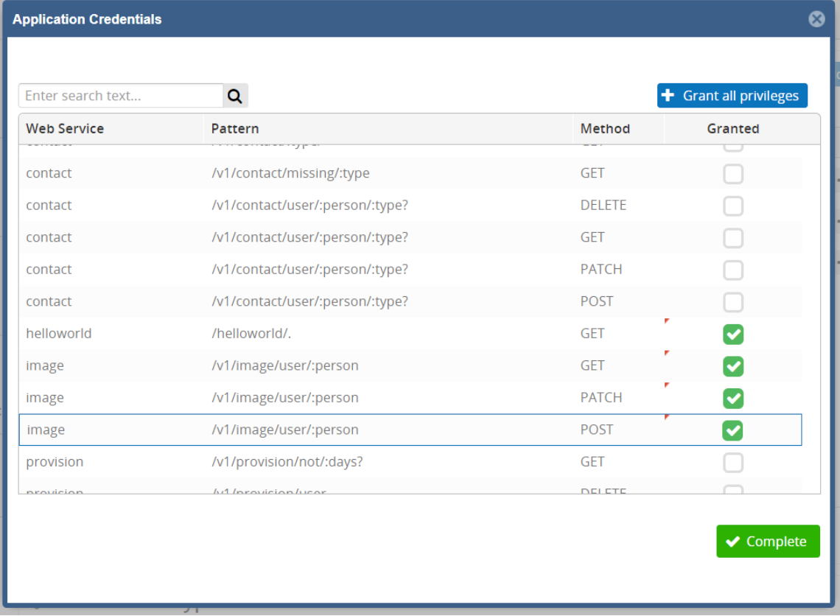Revoke the helloworld GET privilege

(732, 335)
